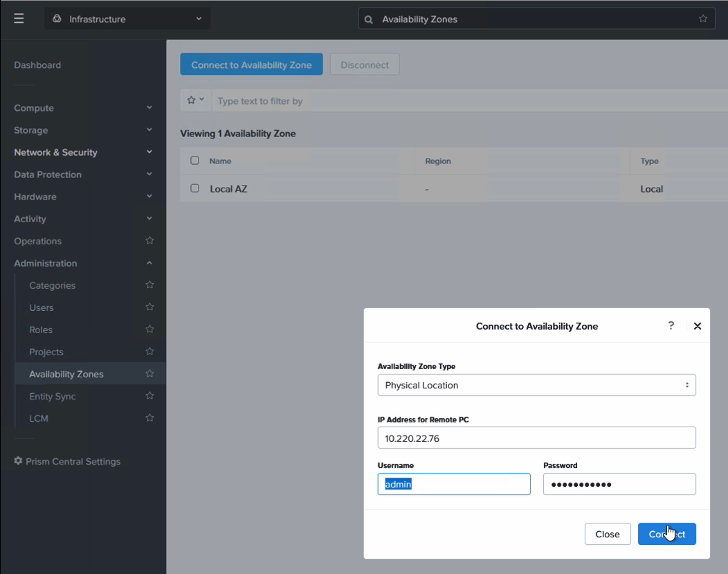The width and height of the screenshot is (728, 574).
Task: Click the Infrastructure app icon
Action: 57,19
